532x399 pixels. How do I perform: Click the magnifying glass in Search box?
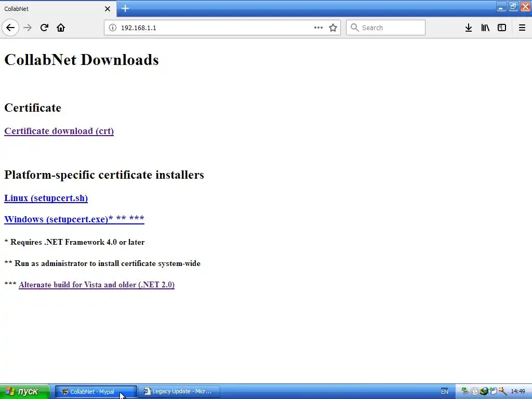point(354,28)
